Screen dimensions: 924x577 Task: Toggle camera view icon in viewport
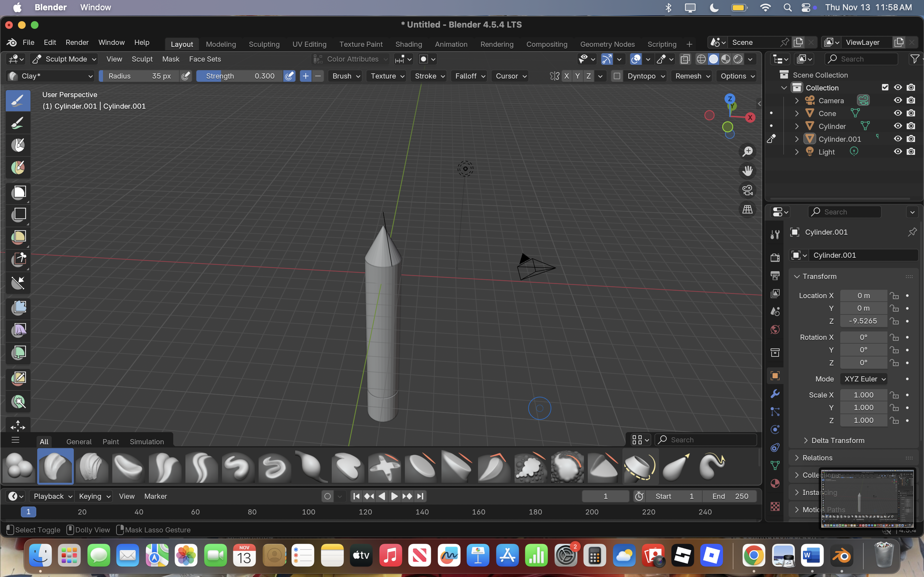point(747,190)
